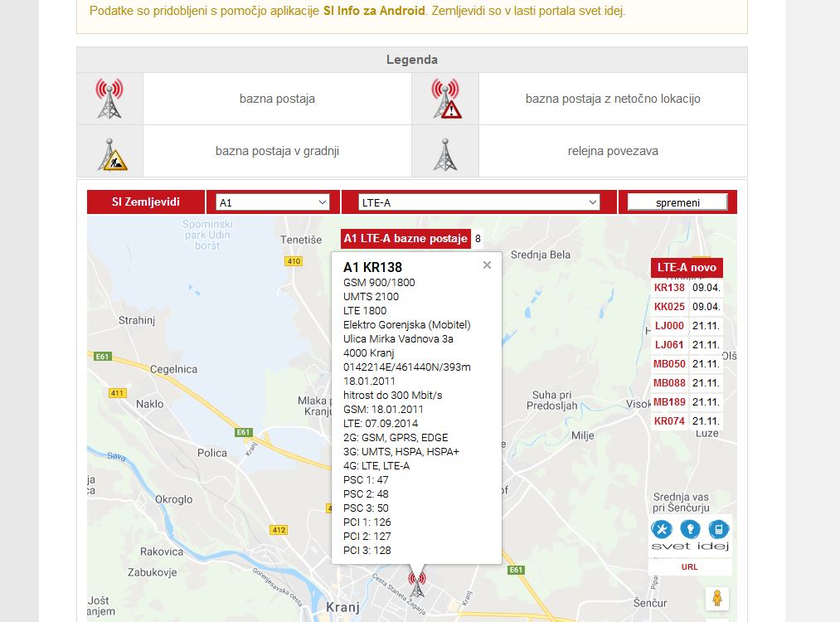
Task: Select MB050 in LTE-A novo list
Action: (x=669, y=364)
